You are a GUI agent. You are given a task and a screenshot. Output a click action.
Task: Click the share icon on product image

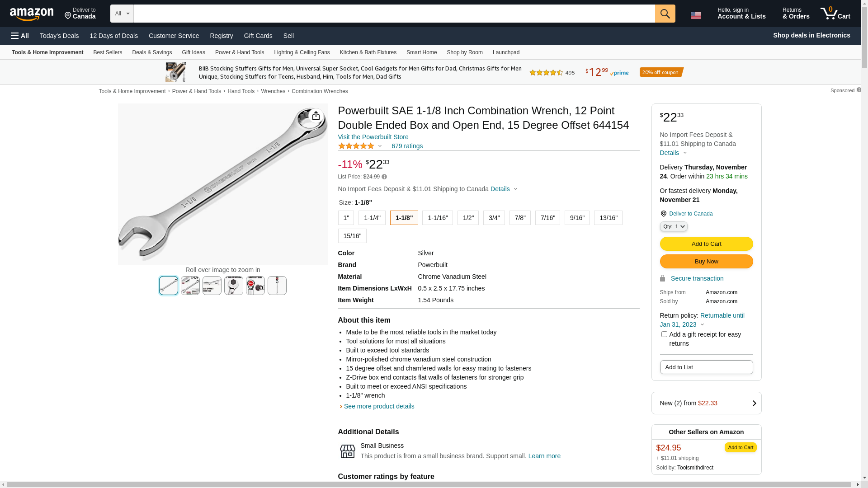click(316, 116)
